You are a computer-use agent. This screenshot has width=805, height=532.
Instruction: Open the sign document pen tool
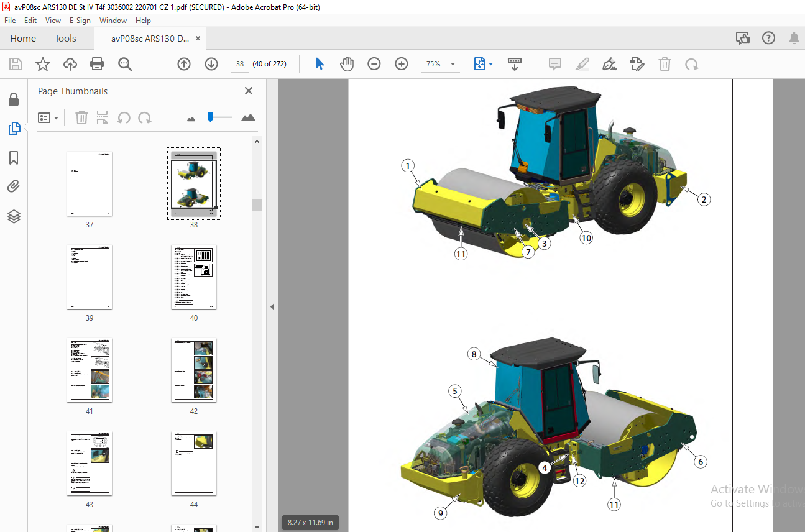[610, 64]
